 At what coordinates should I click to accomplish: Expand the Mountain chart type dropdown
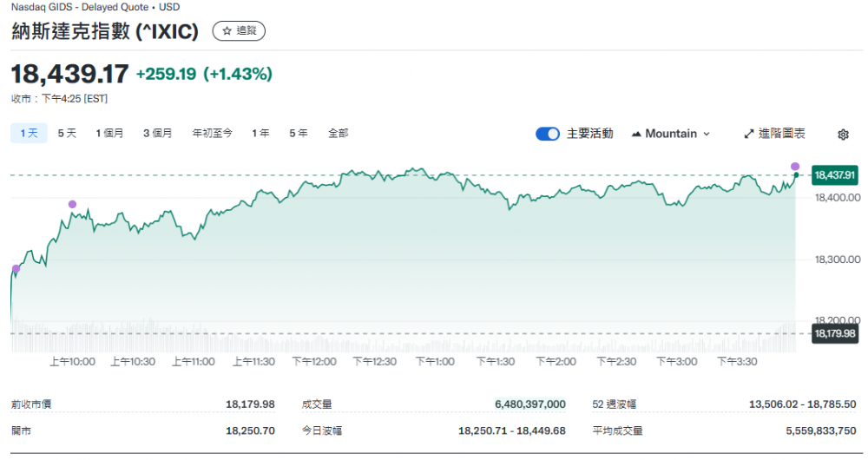(671, 134)
